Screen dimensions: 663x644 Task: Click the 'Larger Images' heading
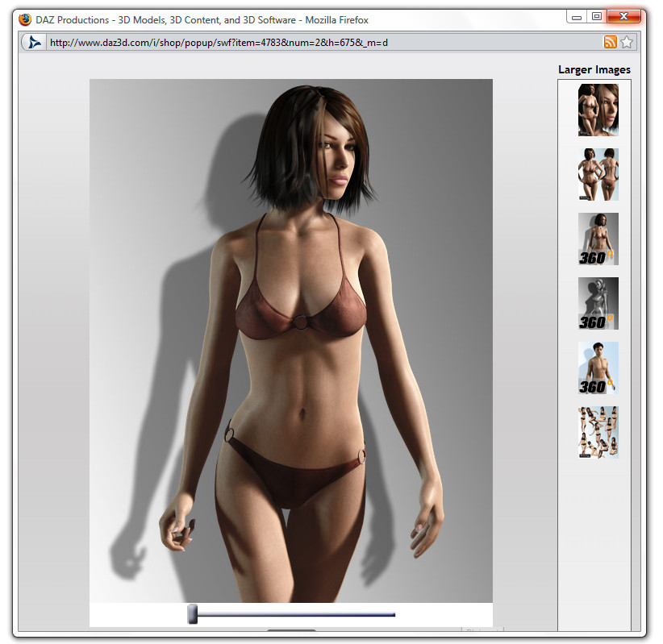coord(594,70)
